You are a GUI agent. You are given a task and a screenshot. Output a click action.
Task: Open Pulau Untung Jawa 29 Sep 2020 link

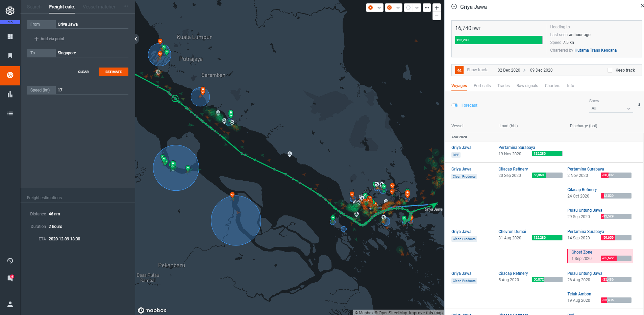pos(585,210)
